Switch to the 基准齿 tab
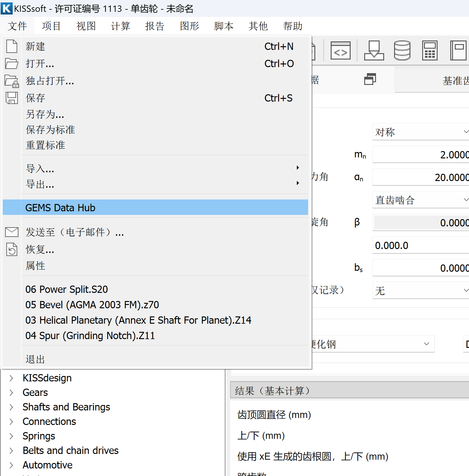 pyautogui.click(x=432, y=80)
